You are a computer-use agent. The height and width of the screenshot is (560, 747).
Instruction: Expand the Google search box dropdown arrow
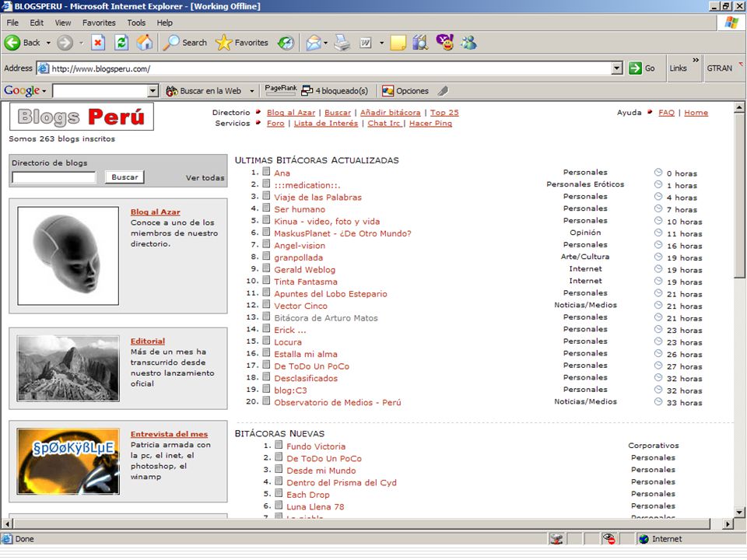point(153,90)
